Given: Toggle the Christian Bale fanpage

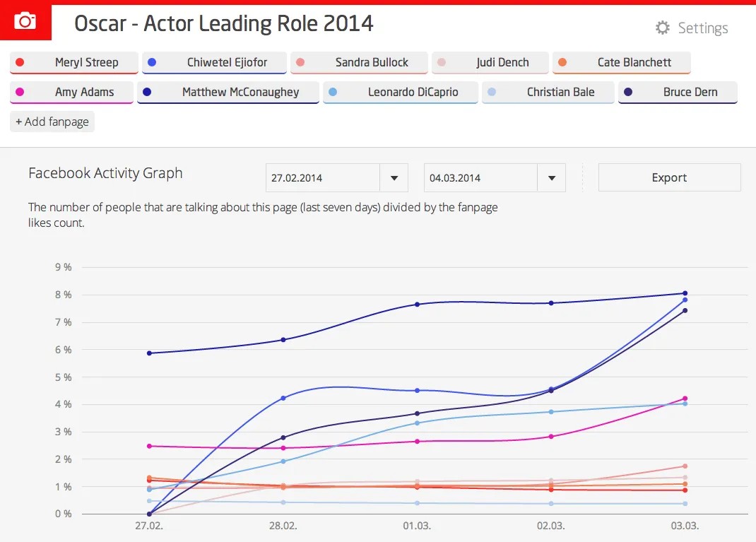Looking at the screenshot, I should 548,92.
